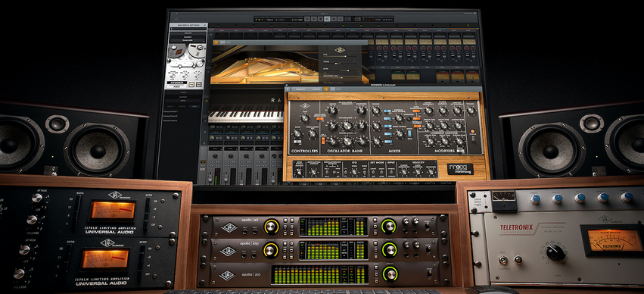Select the highlighted tab above the preset list

[x=195, y=107]
